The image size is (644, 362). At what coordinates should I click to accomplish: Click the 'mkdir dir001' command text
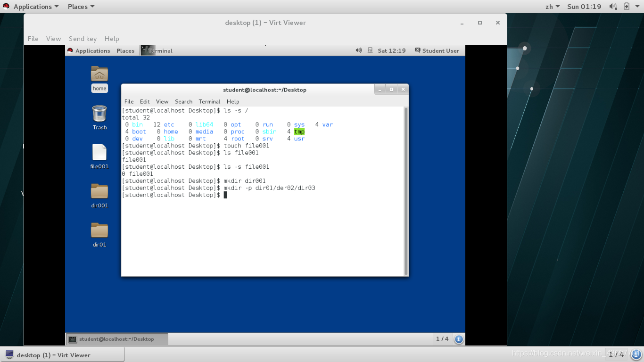click(245, 181)
